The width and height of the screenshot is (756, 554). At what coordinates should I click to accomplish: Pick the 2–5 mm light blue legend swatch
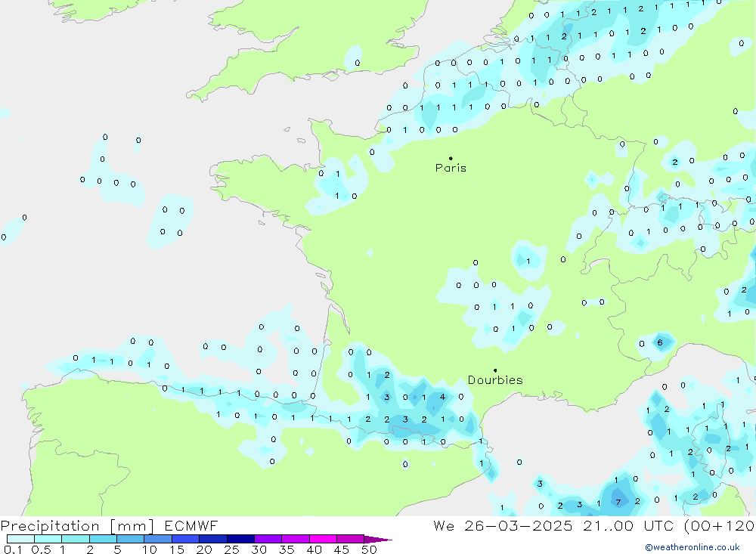click(103, 539)
